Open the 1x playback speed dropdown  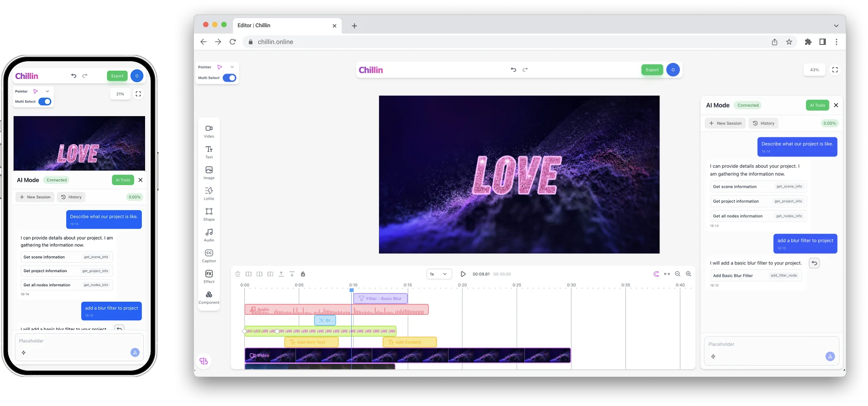[x=439, y=274]
